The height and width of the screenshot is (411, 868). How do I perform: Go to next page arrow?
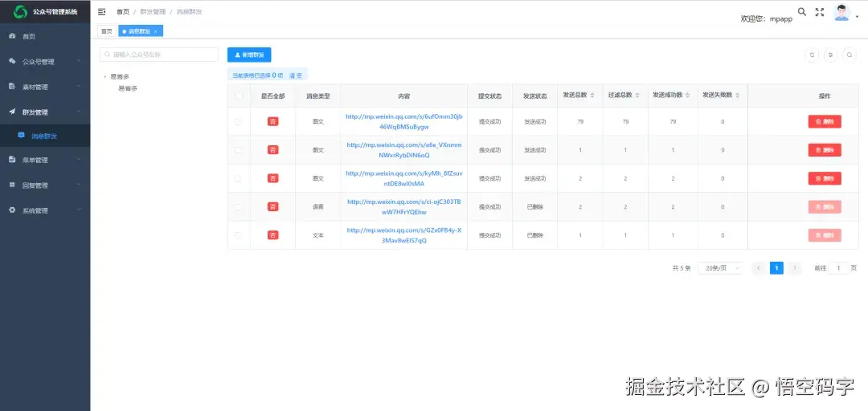click(795, 268)
